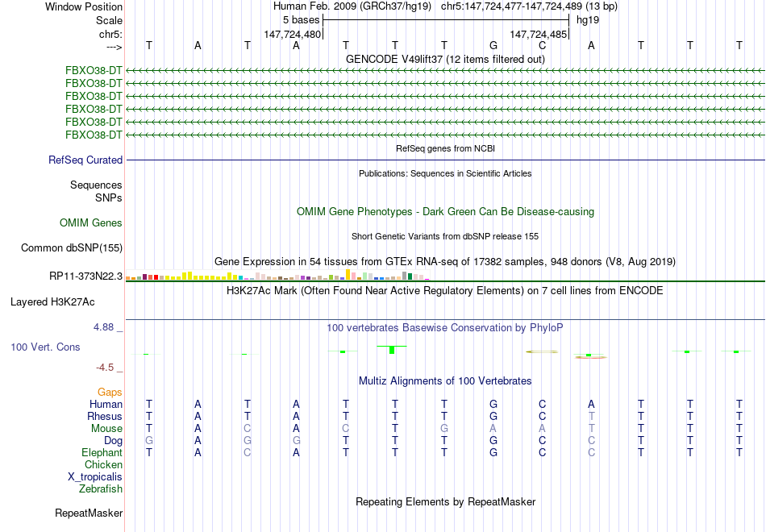Click the Chicken species row label

[x=103, y=464]
